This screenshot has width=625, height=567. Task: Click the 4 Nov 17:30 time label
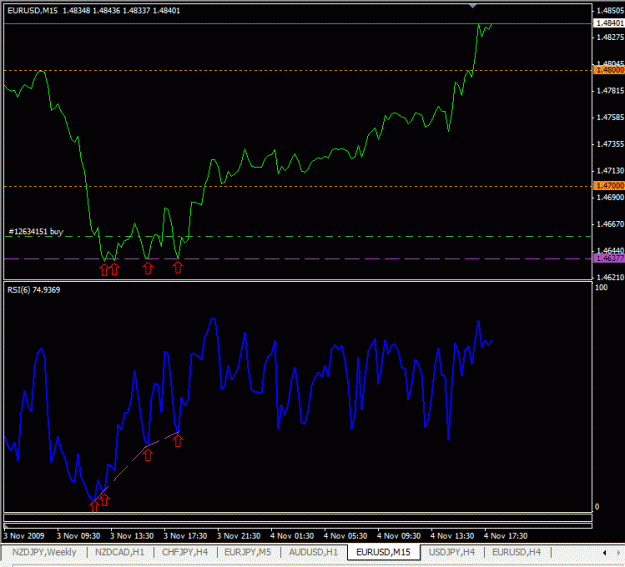tap(506, 536)
